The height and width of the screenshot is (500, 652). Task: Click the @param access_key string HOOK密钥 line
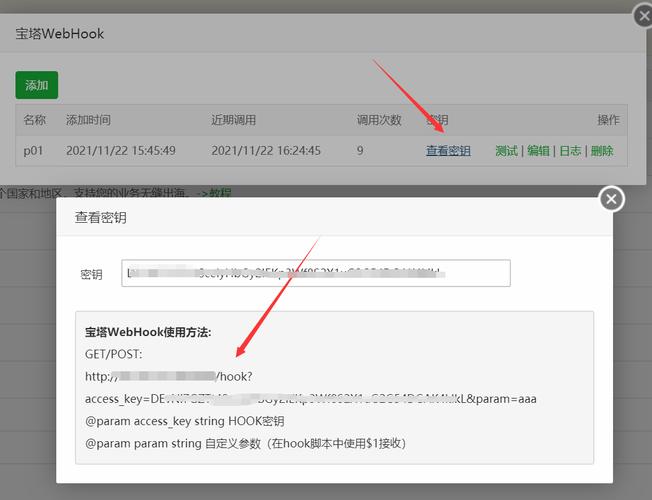[185, 421]
